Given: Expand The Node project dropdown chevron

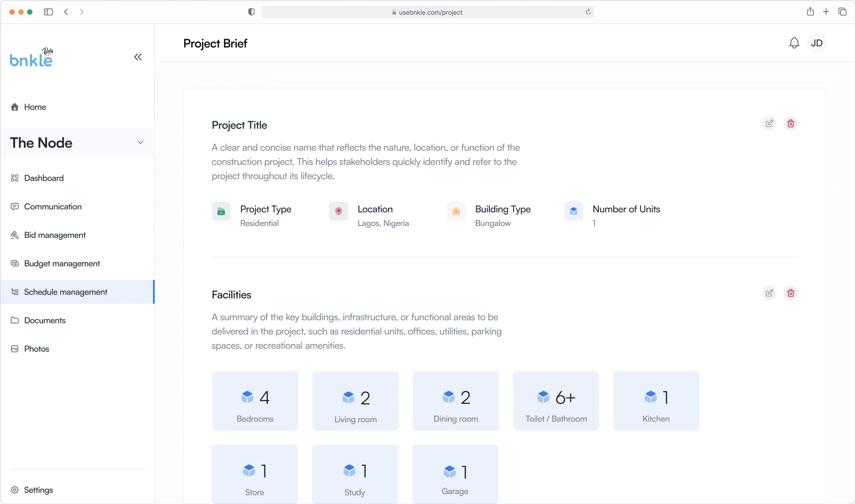Looking at the screenshot, I should 140,142.
